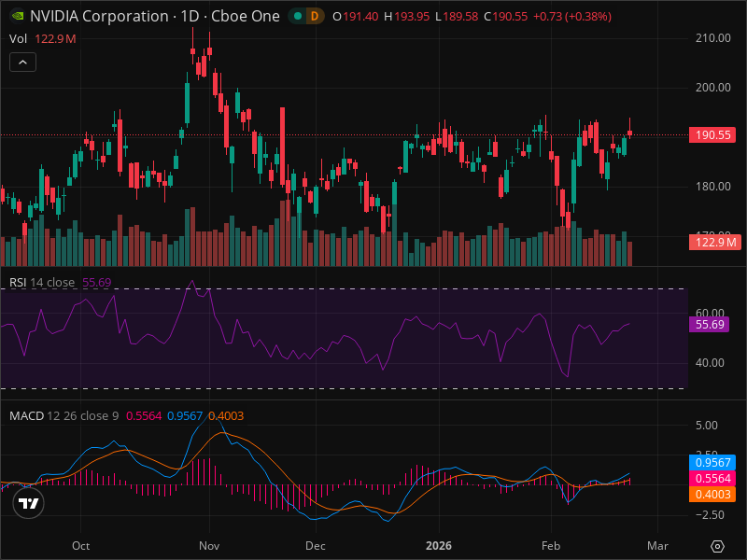Click the Dec date on time axis
The height and width of the screenshot is (560, 747).
(316, 546)
